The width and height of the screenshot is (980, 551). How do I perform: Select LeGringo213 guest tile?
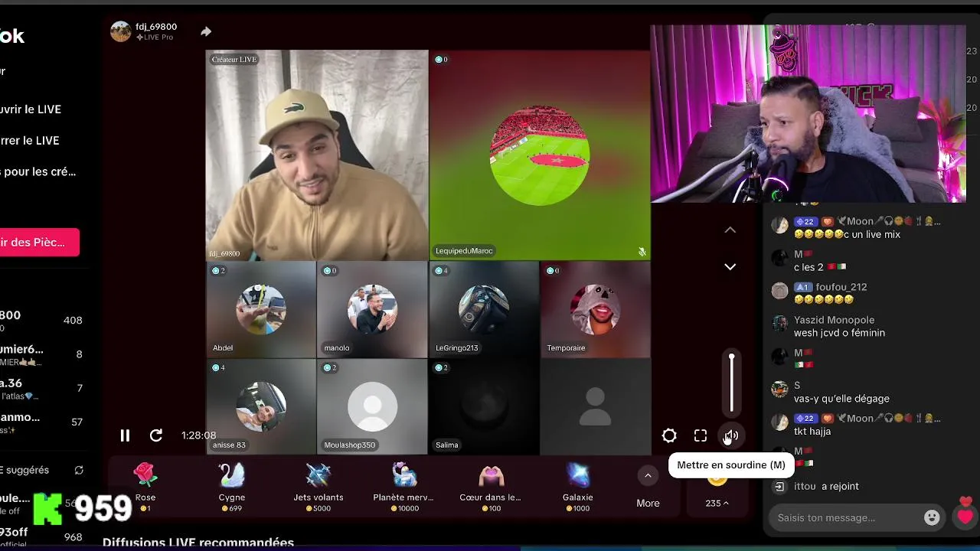(484, 309)
